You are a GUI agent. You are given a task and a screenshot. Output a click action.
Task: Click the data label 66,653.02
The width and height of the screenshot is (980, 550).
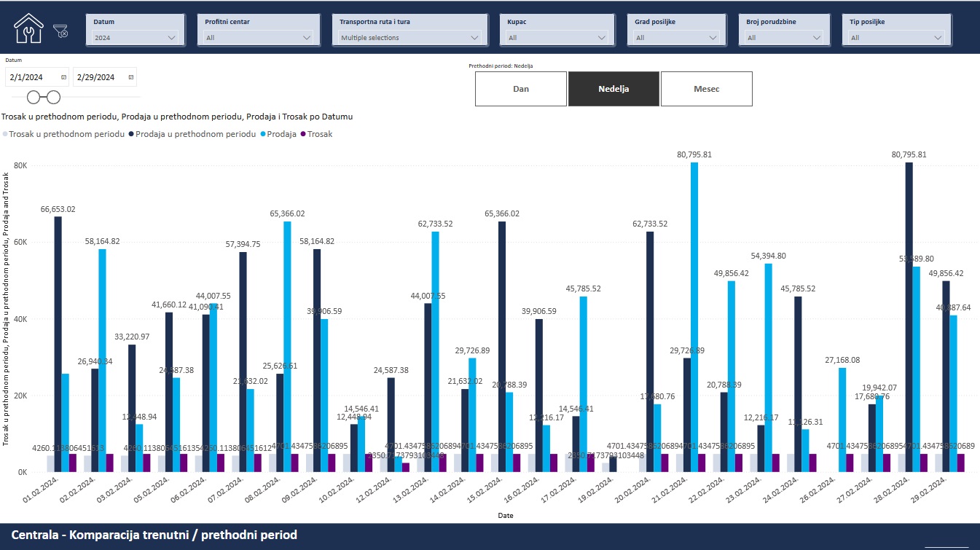[x=58, y=209]
